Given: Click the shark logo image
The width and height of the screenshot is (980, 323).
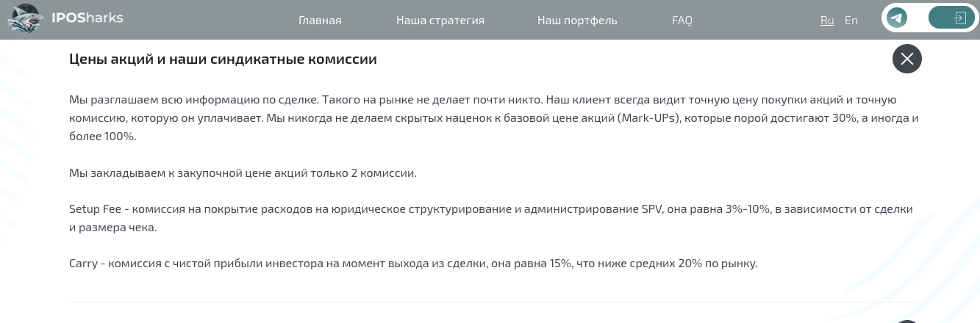Looking at the screenshot, I should click(26, 19).
